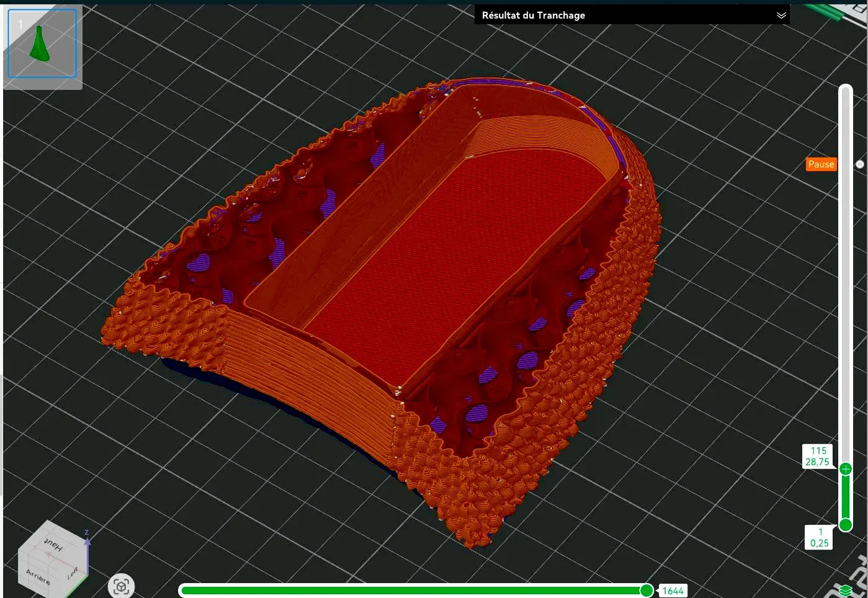868x598 pixels.
Task: Click the 1644 move count label
Action: (673, 591)
